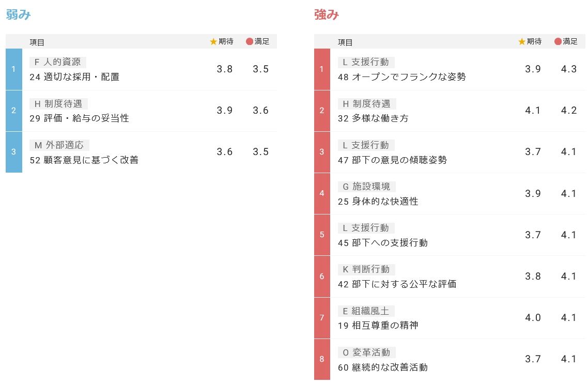Select the 強み section heading
The image size is (588, 384).
click(x=327, y=15)
